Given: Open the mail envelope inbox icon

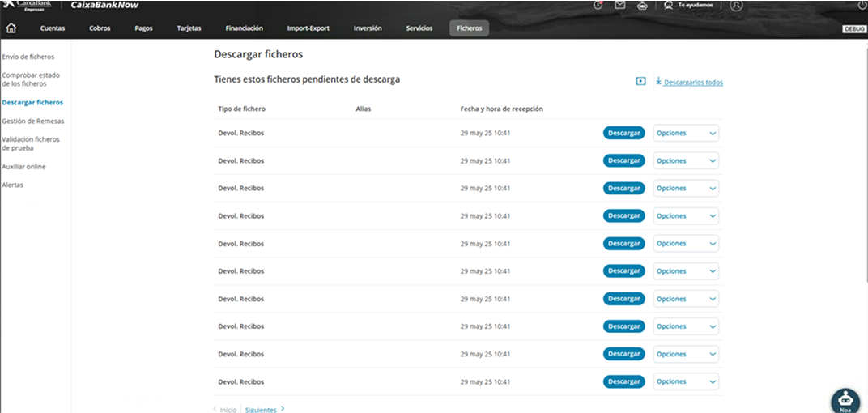Looking at the screenshot, I should 620,5.
